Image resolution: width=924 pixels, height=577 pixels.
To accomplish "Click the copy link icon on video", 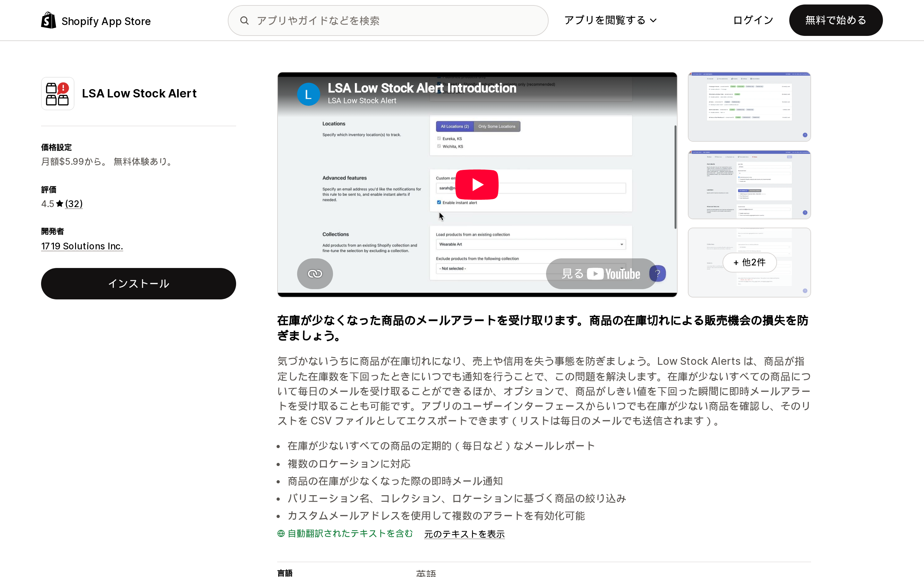I will pyautogui.click(x=315, y=274).
